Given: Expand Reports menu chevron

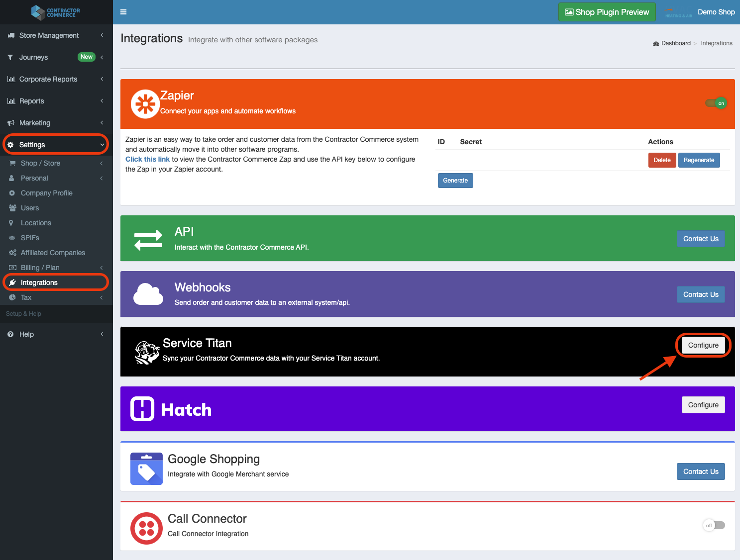Looking at the screenshot, I should click(102, 101).
